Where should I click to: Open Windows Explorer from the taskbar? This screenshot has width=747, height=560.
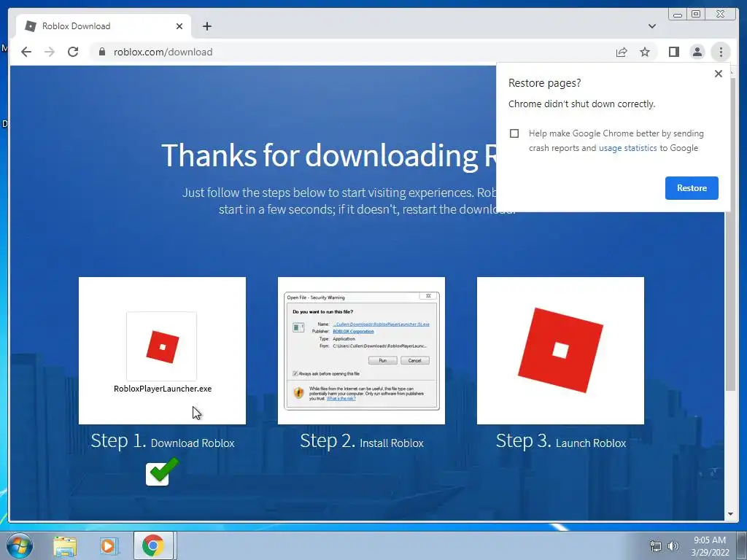coord(65,546)
